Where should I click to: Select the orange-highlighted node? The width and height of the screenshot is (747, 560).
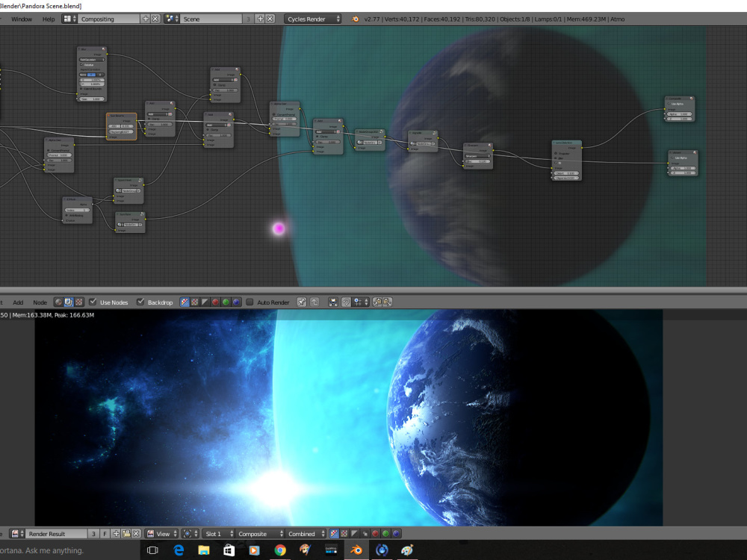(122, 126)
